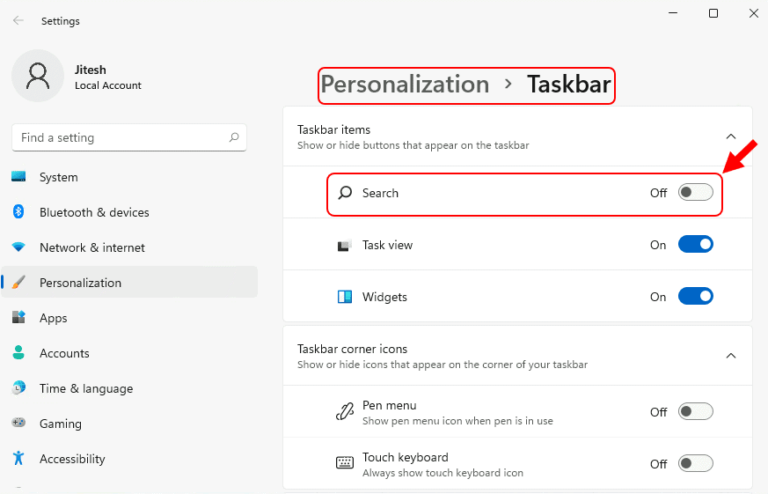Turn on the Search taskbar toggle
This screenshot has width=768, height=494.
point(696,192)
